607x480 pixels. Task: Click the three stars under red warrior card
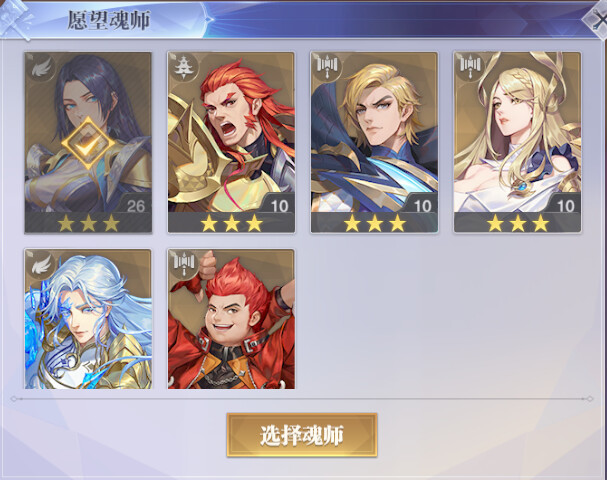click(x=231, y=223)
